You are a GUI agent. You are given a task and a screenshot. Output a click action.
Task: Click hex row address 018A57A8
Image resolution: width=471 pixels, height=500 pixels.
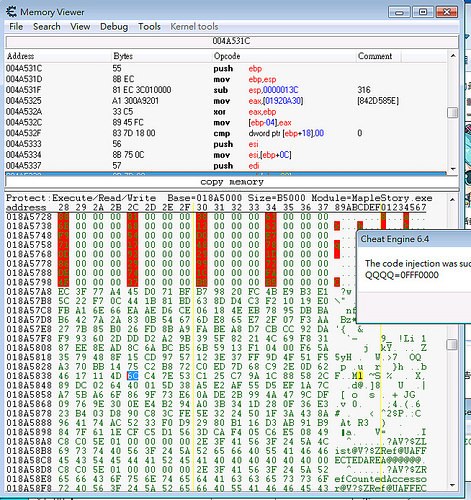[x=29, y=292]
